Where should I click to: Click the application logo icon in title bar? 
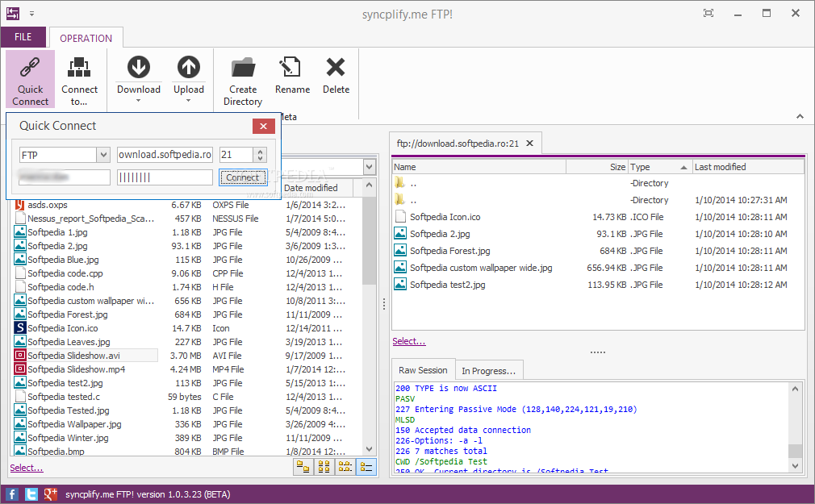point(12,14)
